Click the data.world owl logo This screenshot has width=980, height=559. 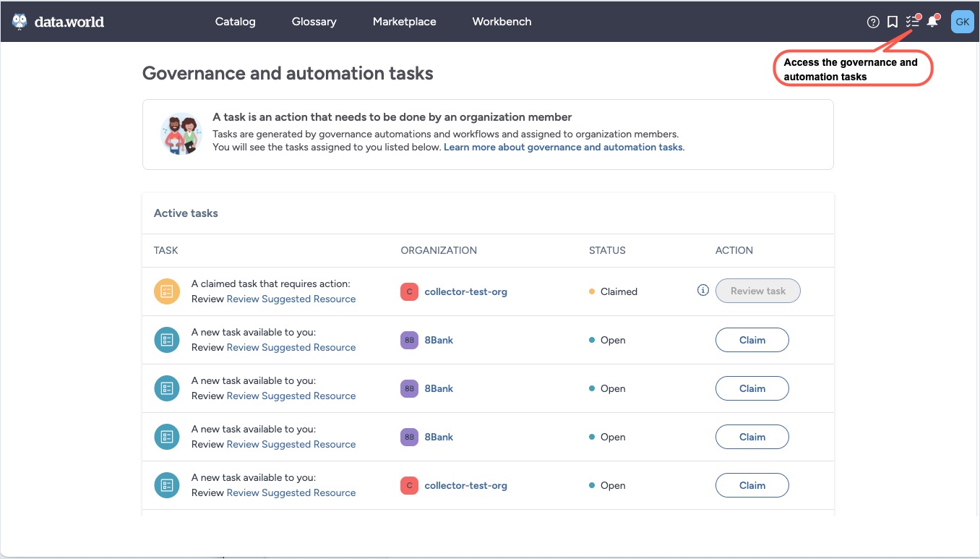tap(20, 22)
